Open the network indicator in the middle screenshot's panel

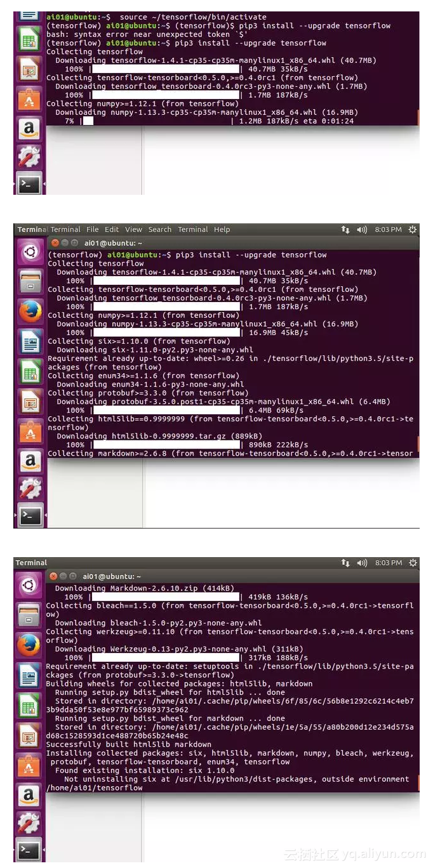(345, 230)
